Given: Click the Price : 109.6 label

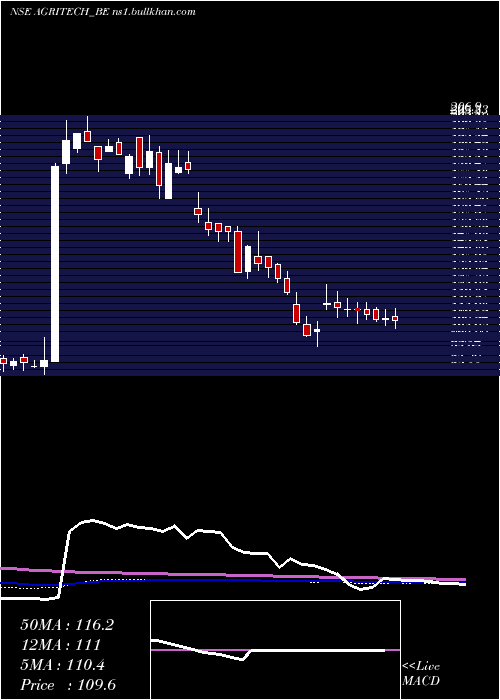Looking at the screenshot, I should (x=68, y=685).
